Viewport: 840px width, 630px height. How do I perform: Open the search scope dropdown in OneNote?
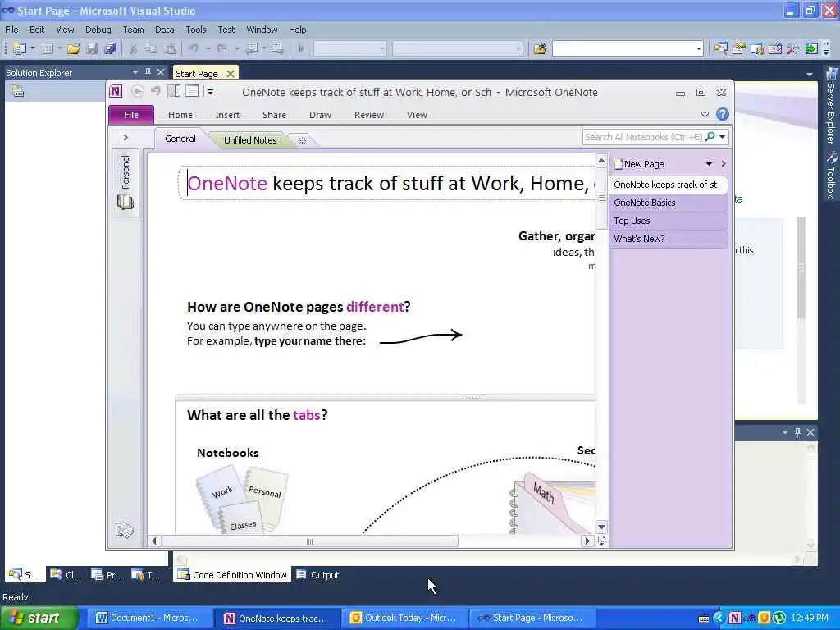pos(722,137)
